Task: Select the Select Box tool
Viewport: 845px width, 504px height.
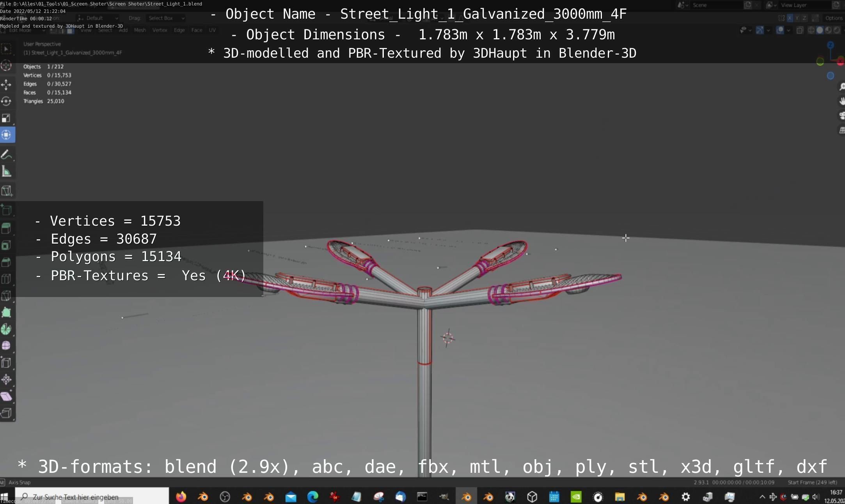Action: [6, 50]
